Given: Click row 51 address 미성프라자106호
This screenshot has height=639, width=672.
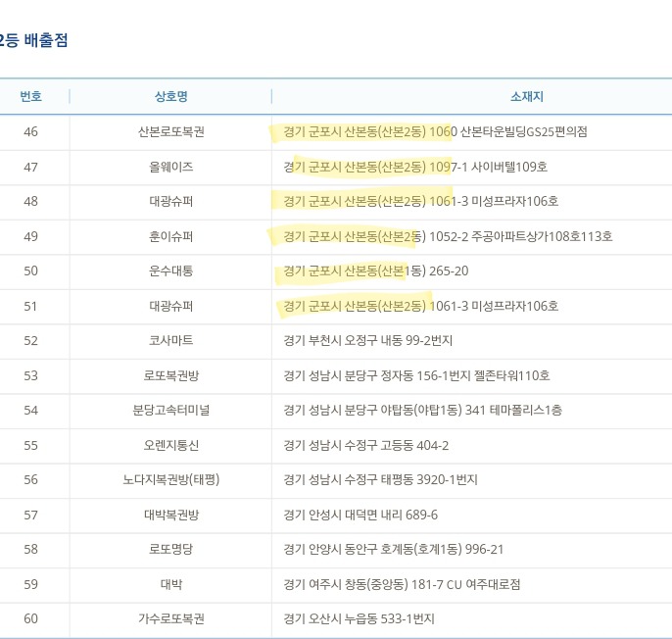Looking at the screenshot, I should pyautogui.click(x=421, y=306).
